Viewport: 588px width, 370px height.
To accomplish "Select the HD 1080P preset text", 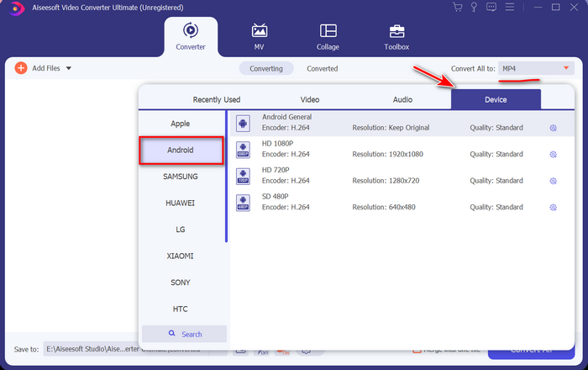I will click(277, 143).
